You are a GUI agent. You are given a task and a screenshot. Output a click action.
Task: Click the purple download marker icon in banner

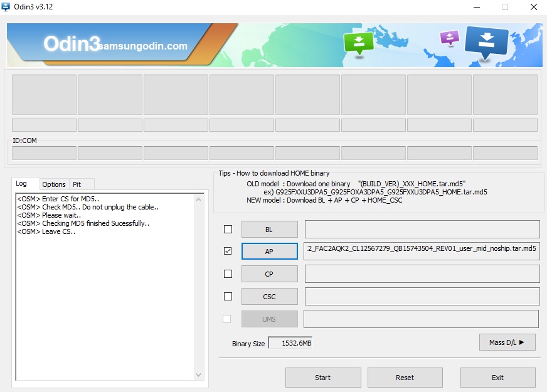[450, 38]
